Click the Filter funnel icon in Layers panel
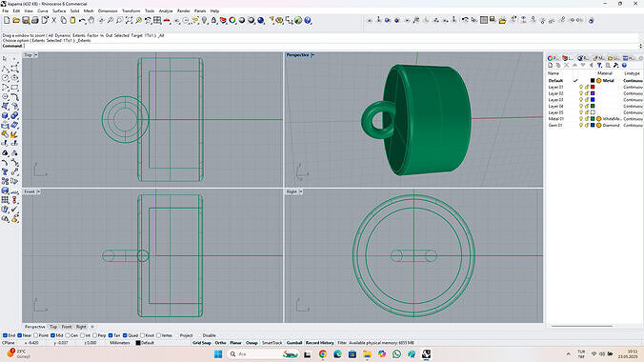 pyautogui.click(x=599, y=66)
